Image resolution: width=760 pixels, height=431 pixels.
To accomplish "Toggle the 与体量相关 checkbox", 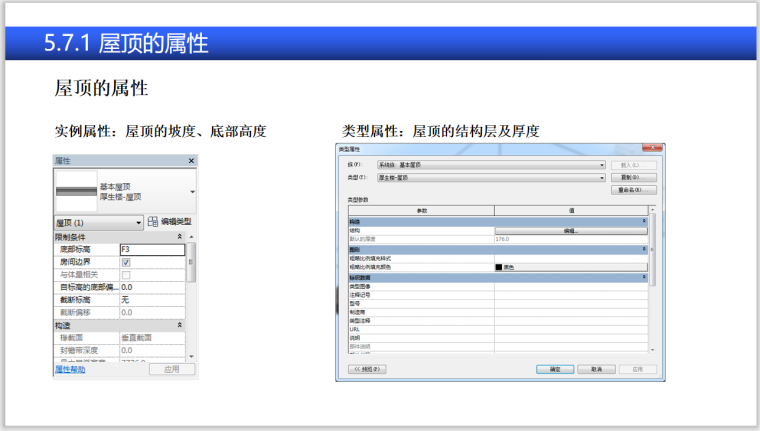I will pos(126,274).
